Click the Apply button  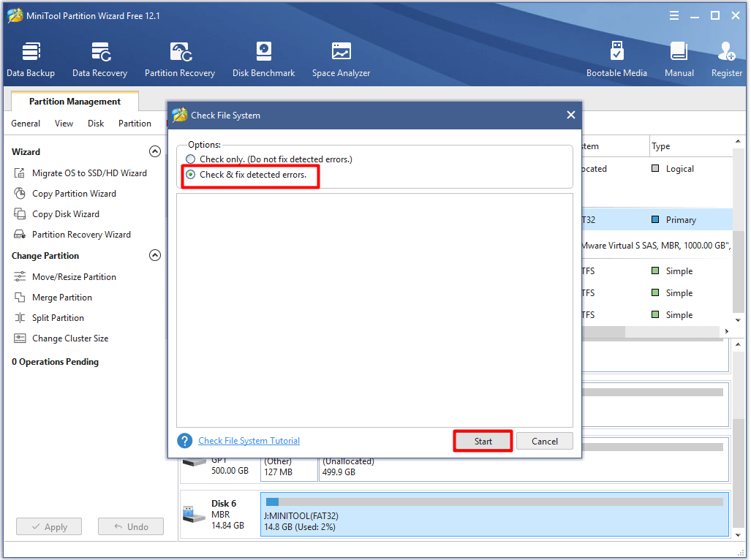coord(49,526)
